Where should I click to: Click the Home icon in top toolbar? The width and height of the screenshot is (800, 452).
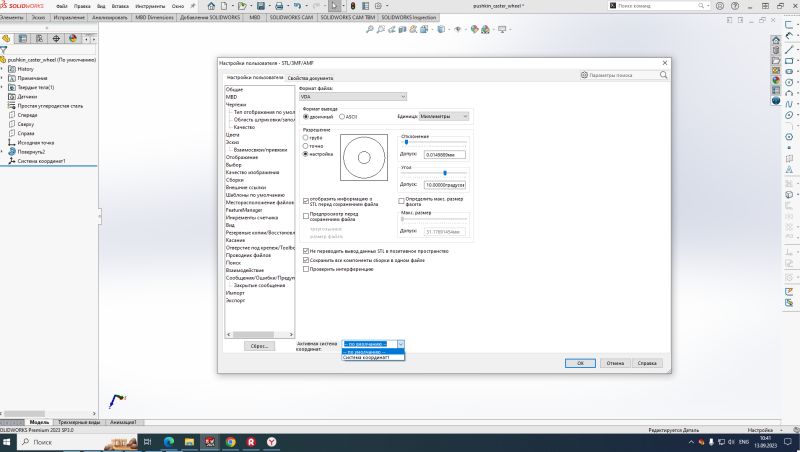[211, 6]
